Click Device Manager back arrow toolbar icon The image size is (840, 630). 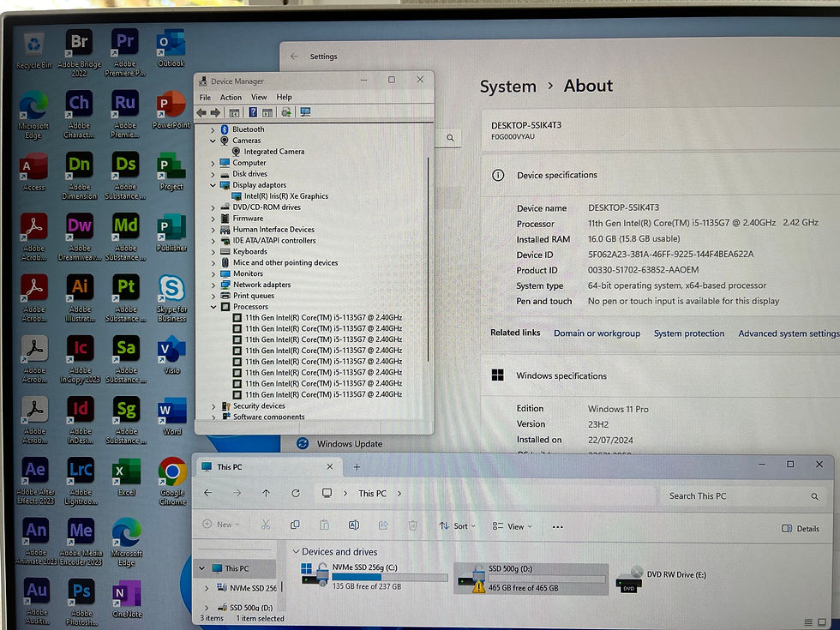[201, 112]
